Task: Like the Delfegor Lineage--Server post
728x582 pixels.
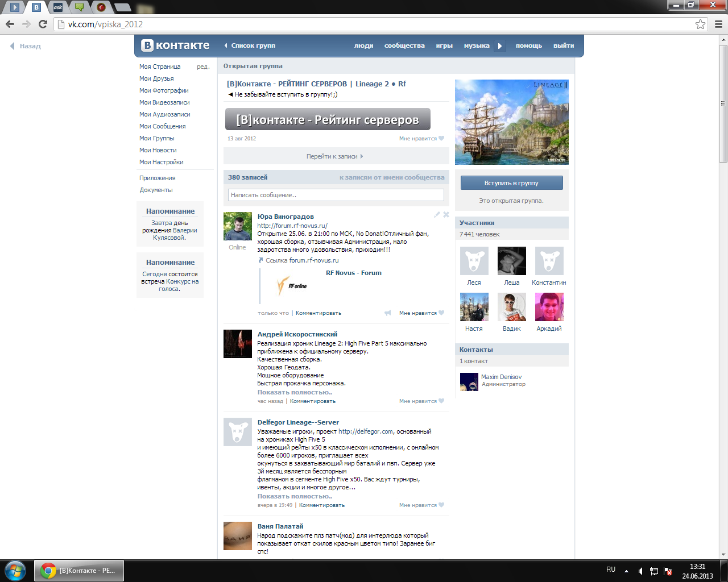Action: pos(421,505)
